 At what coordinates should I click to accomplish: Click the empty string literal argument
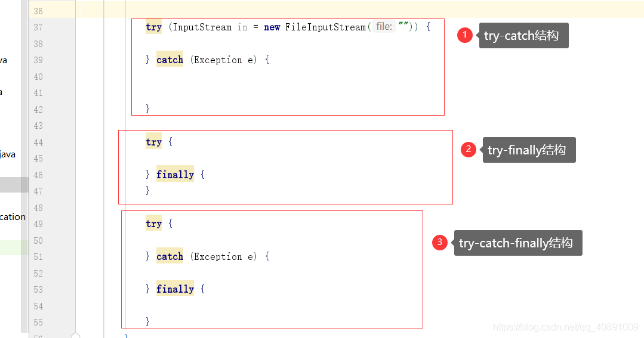[403, 26]
